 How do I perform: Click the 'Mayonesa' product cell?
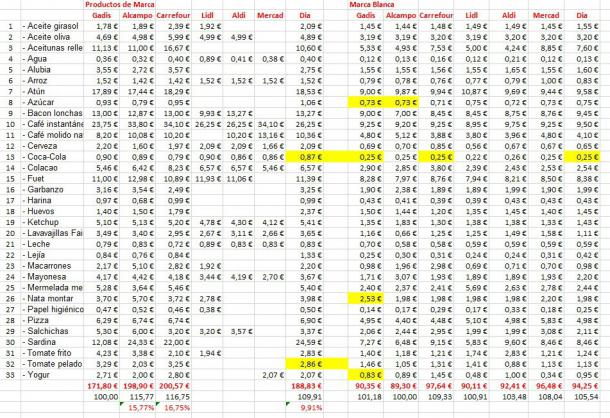point(52,277)
